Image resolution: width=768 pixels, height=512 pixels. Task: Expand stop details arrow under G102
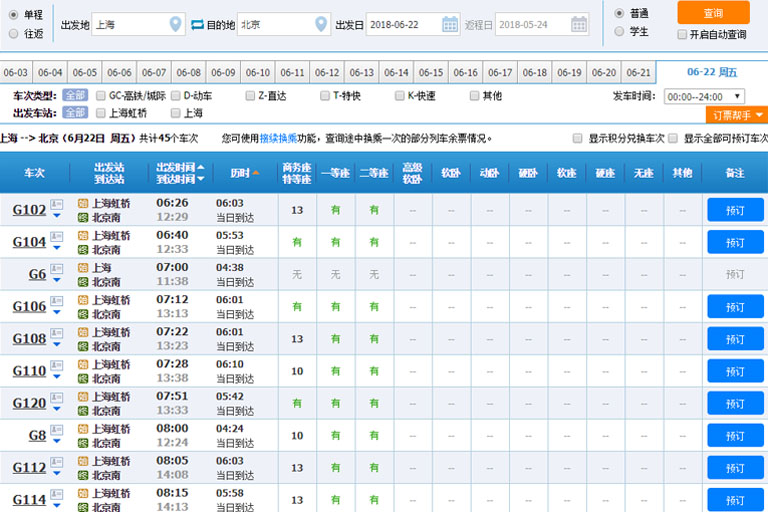pos(57,216)
